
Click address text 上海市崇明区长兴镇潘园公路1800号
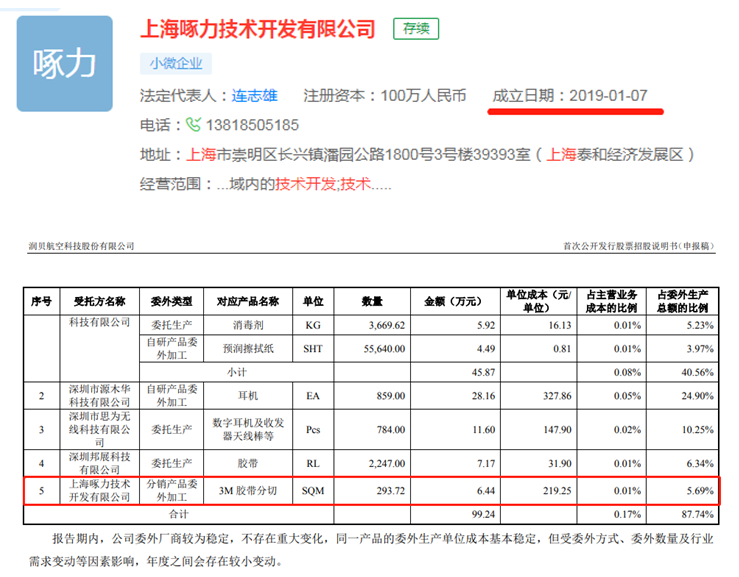point(310,154)
